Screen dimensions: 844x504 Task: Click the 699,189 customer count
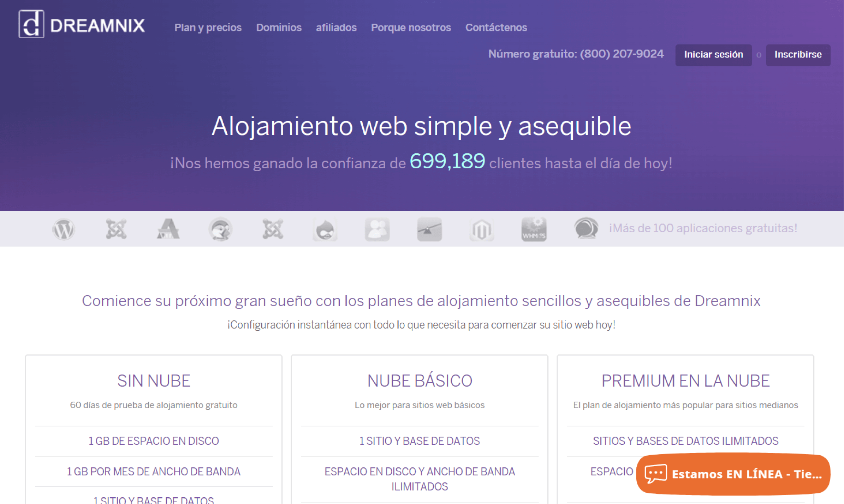(447, 162)
